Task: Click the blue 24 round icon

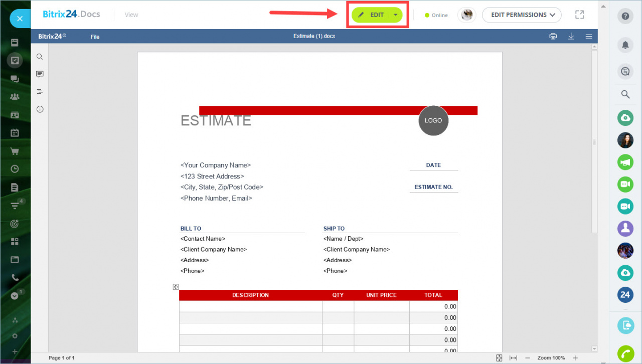Action: point(625,295)
